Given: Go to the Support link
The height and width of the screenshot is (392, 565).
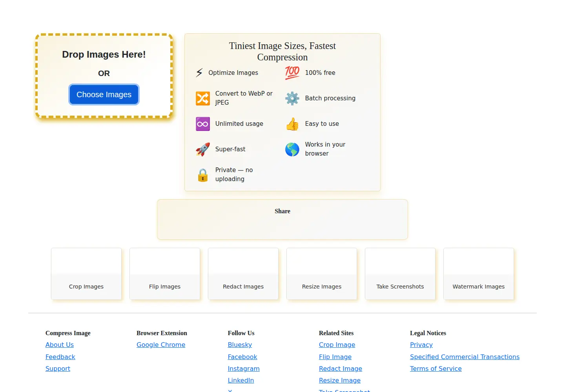Looking at the screenshot, I should (58, 368).
